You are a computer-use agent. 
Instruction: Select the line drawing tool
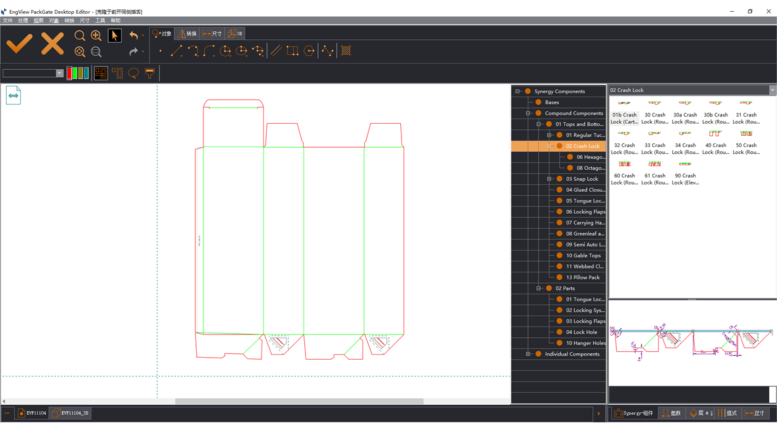pyautogui.click(x=176, y=51)
